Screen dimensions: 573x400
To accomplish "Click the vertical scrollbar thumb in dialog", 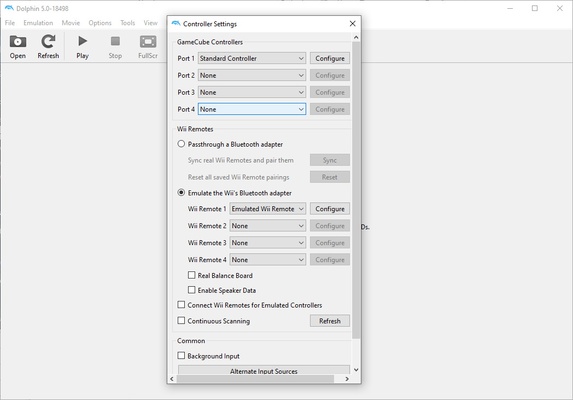I will 356,190.
